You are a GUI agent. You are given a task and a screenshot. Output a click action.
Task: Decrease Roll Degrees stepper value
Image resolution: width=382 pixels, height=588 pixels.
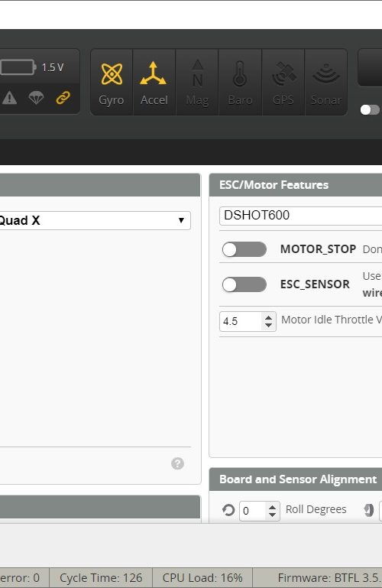click(272, 514)
